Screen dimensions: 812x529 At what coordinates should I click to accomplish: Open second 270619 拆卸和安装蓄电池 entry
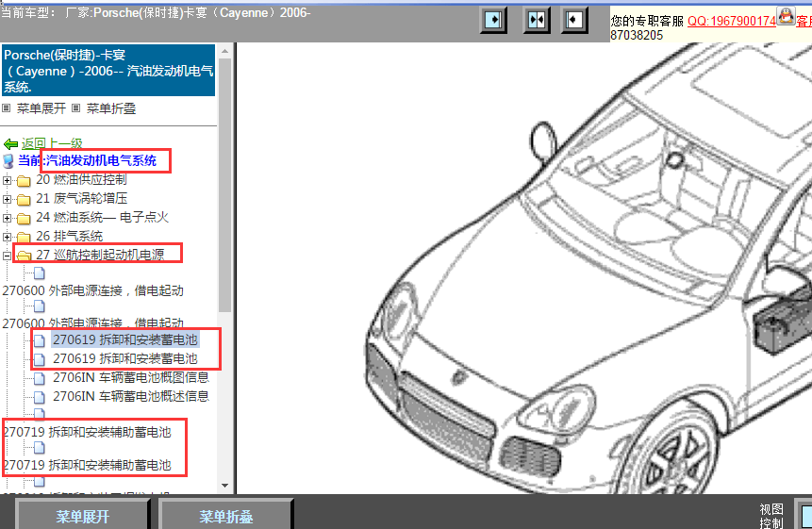124,358
